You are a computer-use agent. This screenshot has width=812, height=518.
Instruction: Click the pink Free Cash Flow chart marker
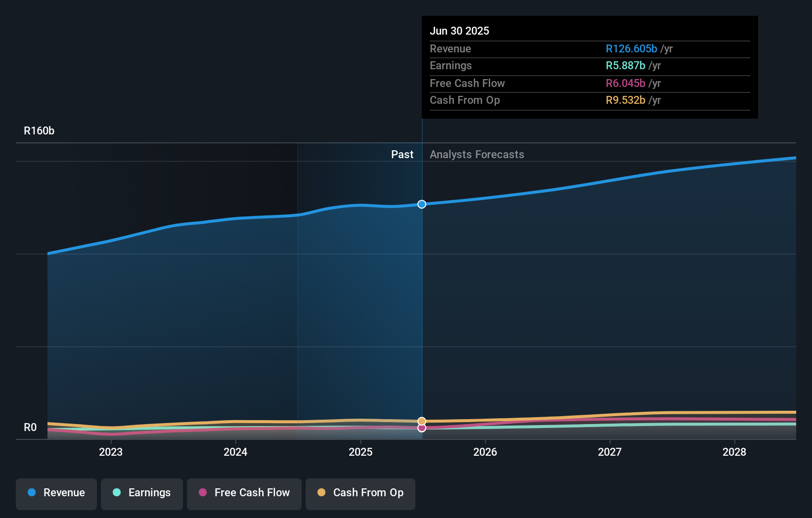tap(421, 428)
